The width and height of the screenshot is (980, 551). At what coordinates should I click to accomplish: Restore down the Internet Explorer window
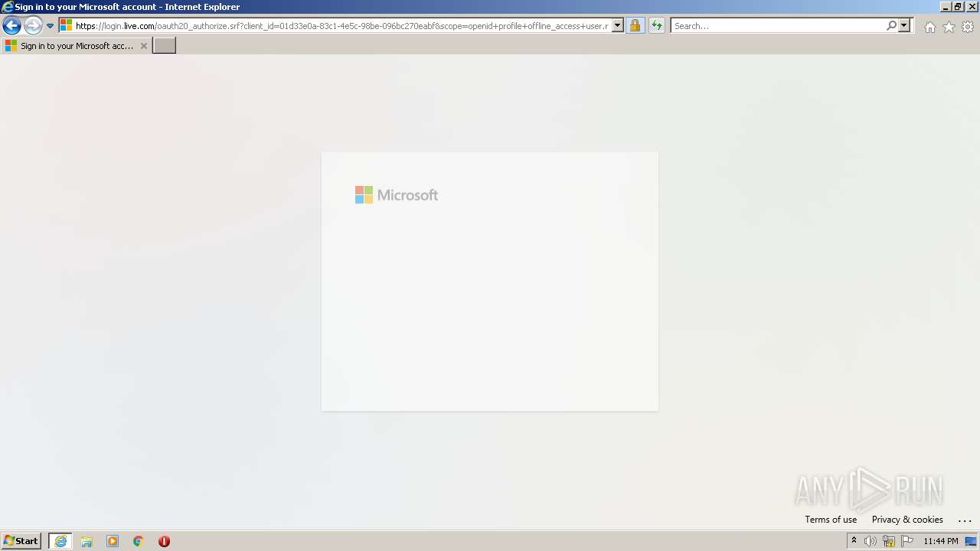(x=958, y=7)
